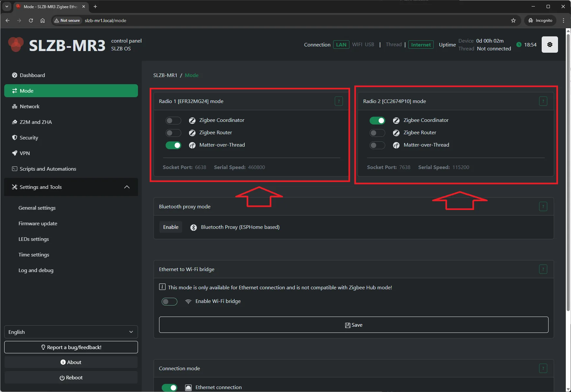Go to the Network page in sidebar

tap(30, 106)
